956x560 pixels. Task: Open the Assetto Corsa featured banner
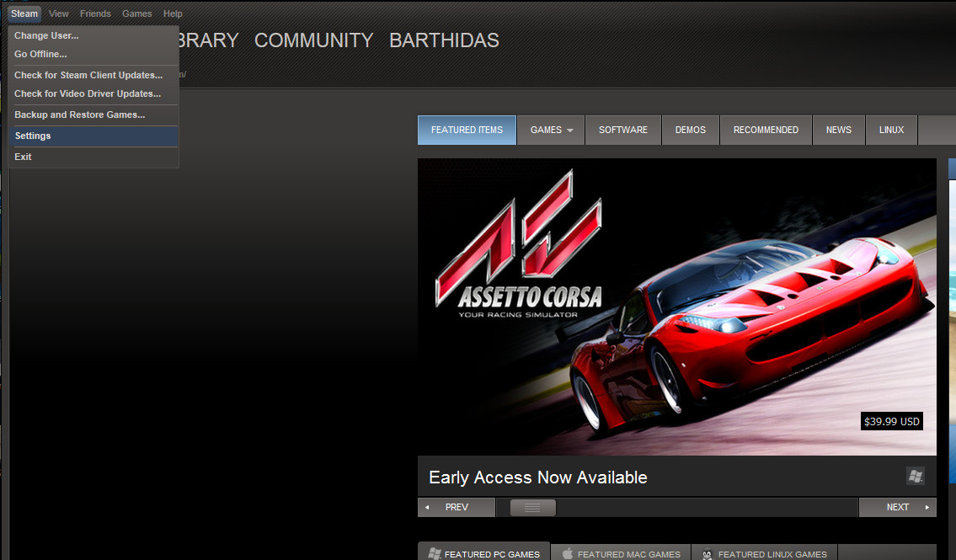(x=676, y=307)
